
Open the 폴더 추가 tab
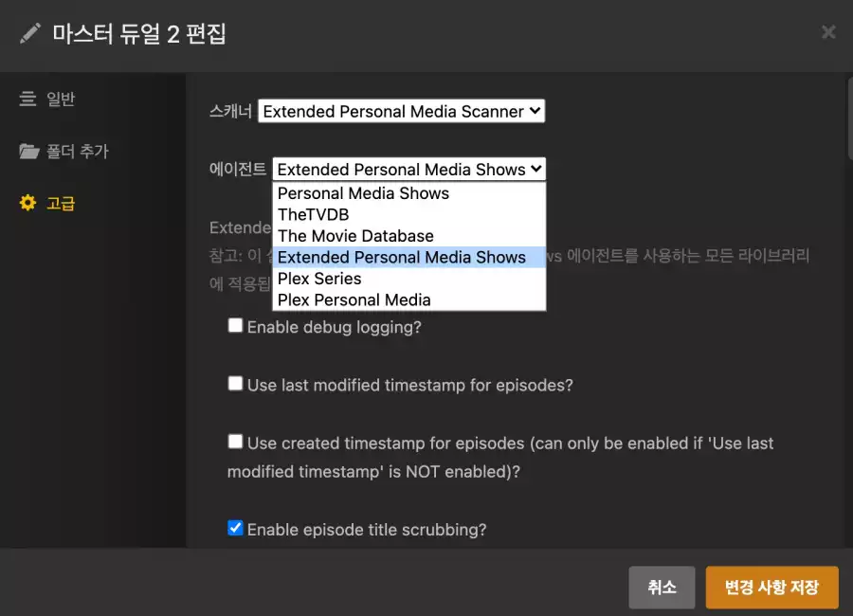pyautogui.click(x=64, y=151)
